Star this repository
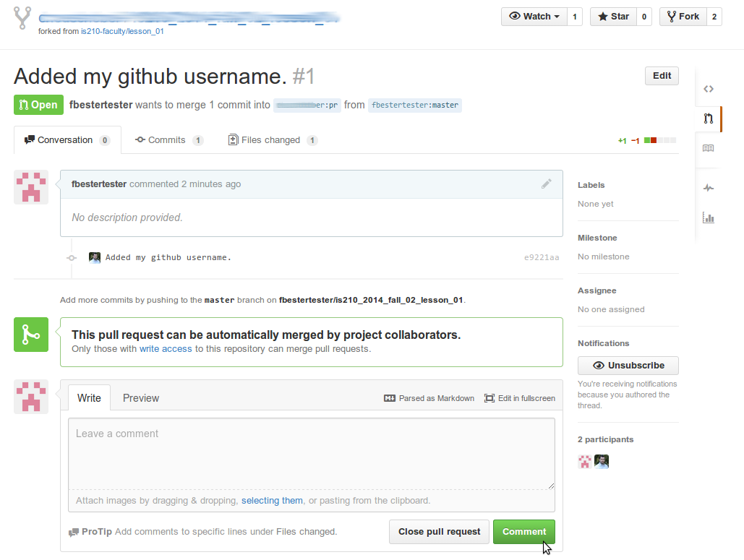Viewport: 744px width, 560px height. (x=615, y=16)
